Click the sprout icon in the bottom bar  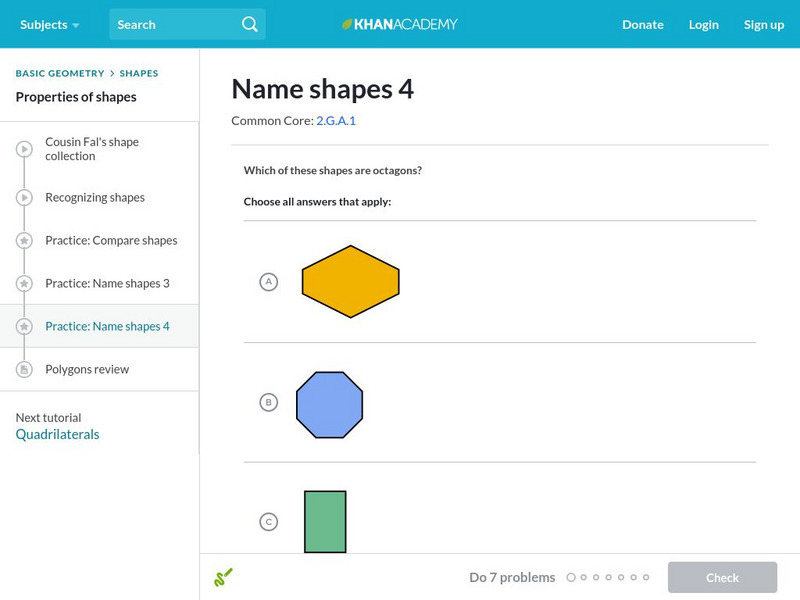click(x=224, y=577)
